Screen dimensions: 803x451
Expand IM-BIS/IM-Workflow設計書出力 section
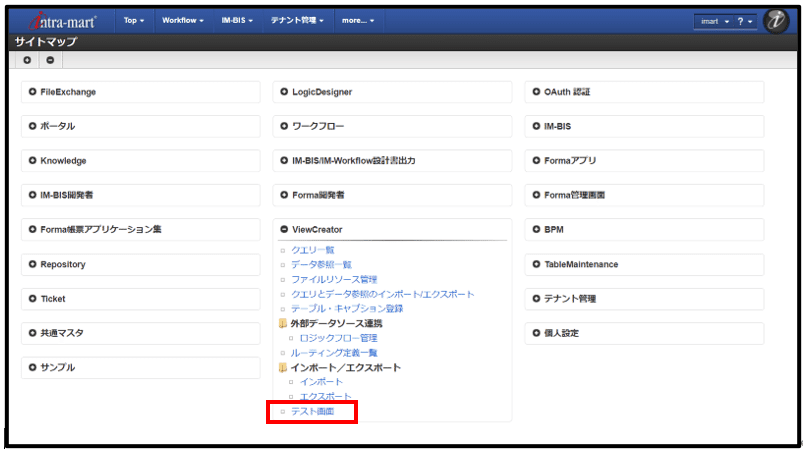point(392,161)
